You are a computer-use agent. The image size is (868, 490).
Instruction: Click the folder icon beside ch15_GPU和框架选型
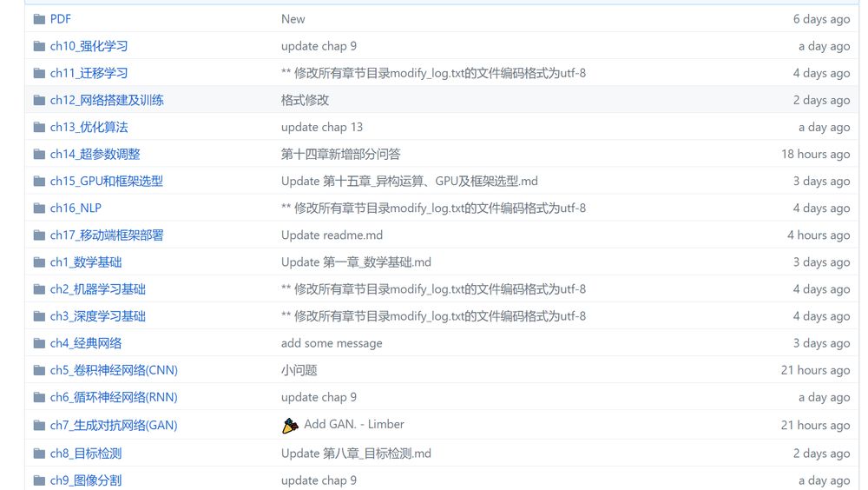(39, 182)
